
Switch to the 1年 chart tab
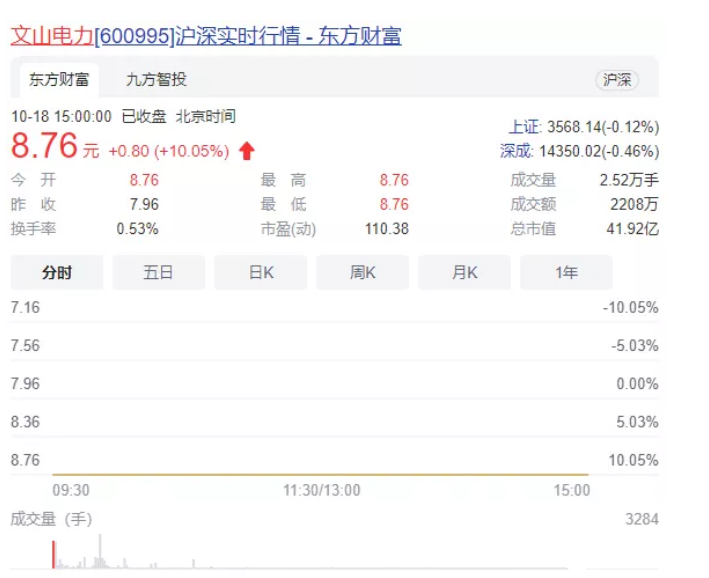(x=566, y=272)
